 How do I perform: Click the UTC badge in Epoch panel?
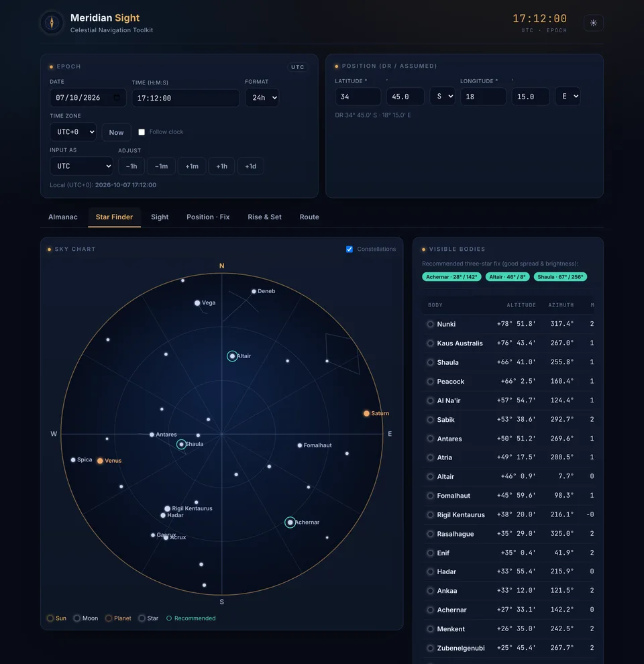[x=297, y=67]
